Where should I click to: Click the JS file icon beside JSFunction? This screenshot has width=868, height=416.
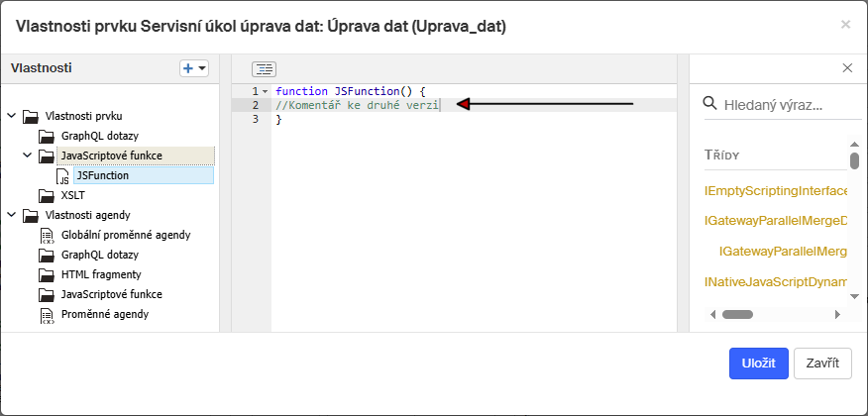click(63, 176)
